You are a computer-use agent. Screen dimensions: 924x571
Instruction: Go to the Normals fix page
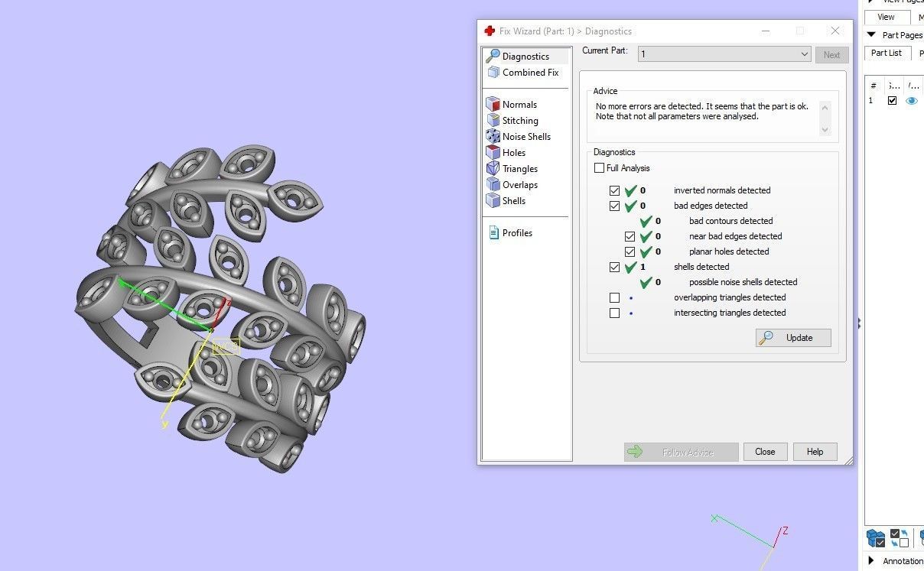tap(512, 105)
